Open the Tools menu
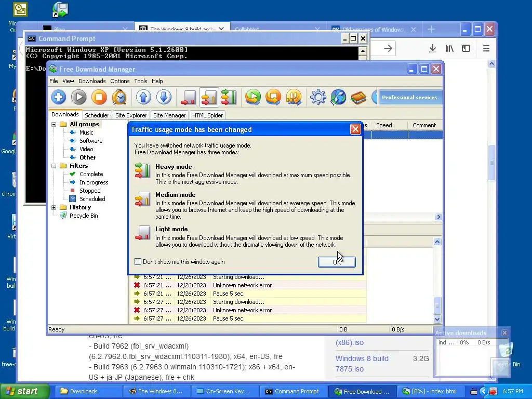Screen dimensions: 532x399 coord(140,81)
